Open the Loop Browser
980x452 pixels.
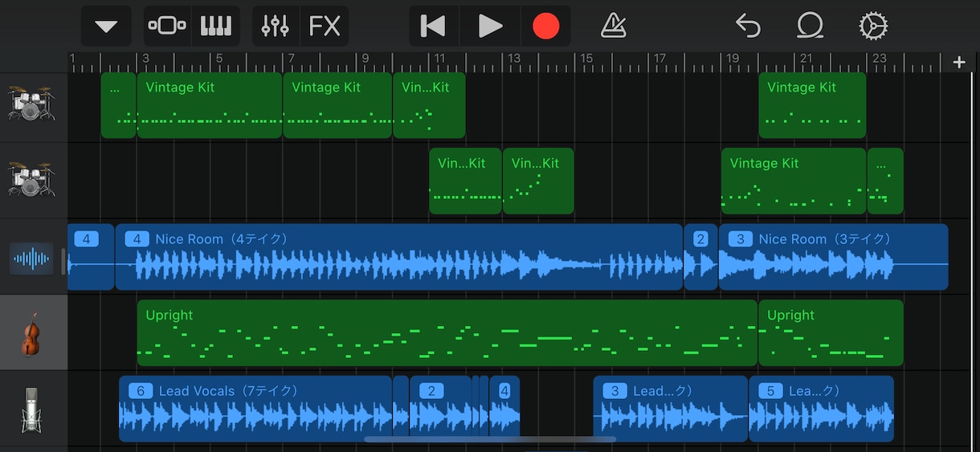809,26
